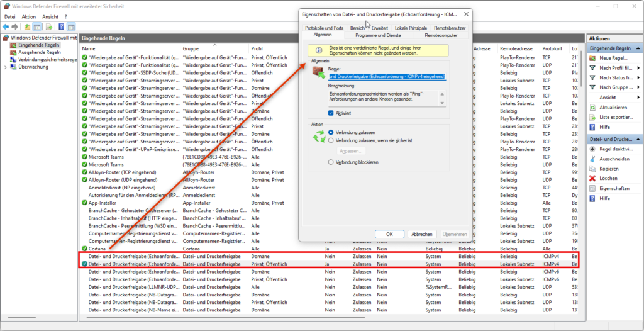
Task: Click the Aktualisieren action link
Action: 613,108
